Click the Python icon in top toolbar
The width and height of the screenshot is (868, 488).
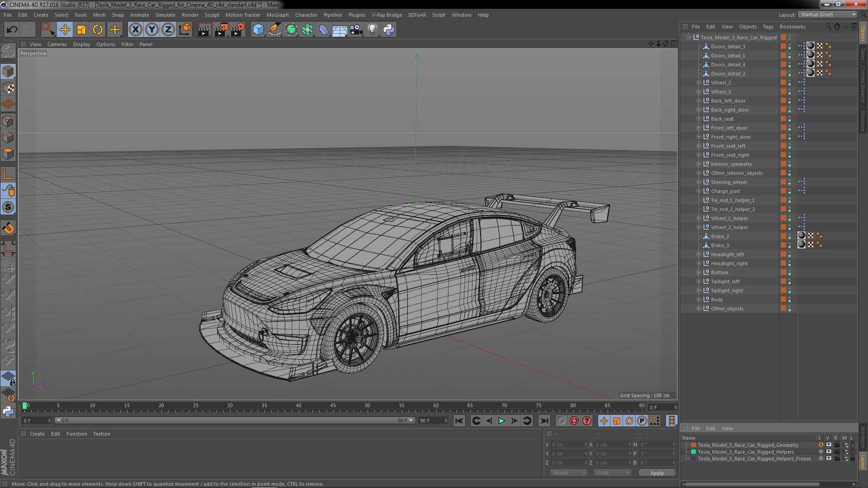[x=389, y=30]
